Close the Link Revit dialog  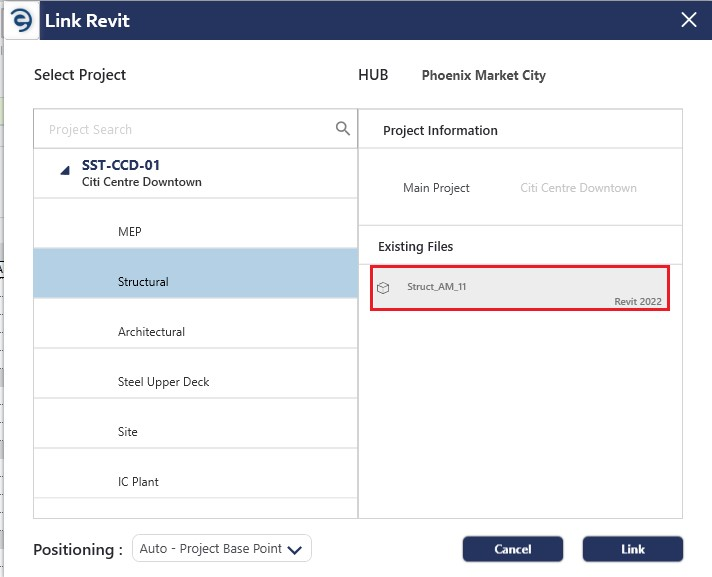tap(688, 20)
